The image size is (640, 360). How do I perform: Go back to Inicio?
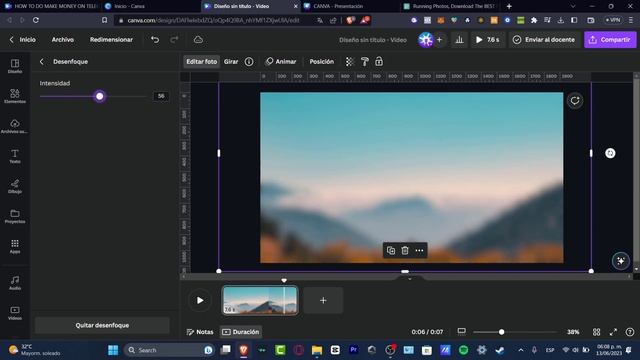[23, 40]
